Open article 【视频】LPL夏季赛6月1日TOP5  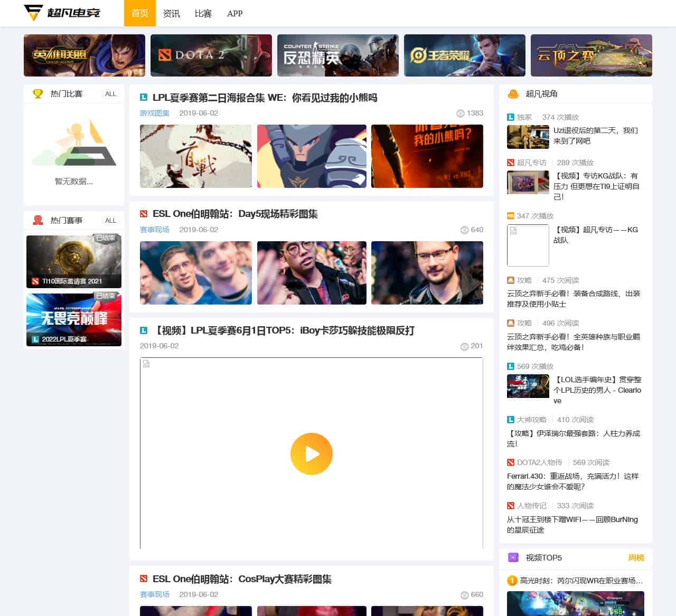click(x=284, y=330)
